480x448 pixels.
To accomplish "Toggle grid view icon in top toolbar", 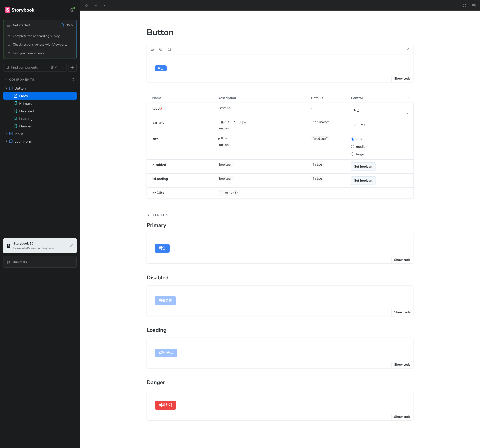I will coord(86,5).
